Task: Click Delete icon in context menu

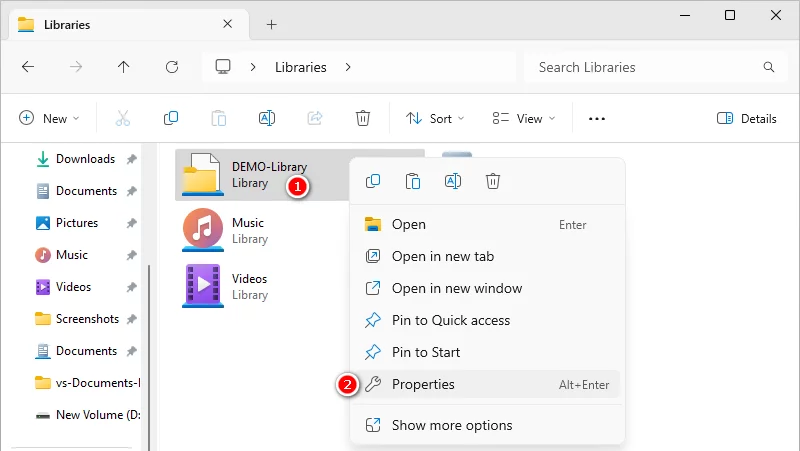Action: (x=493, y=181)
